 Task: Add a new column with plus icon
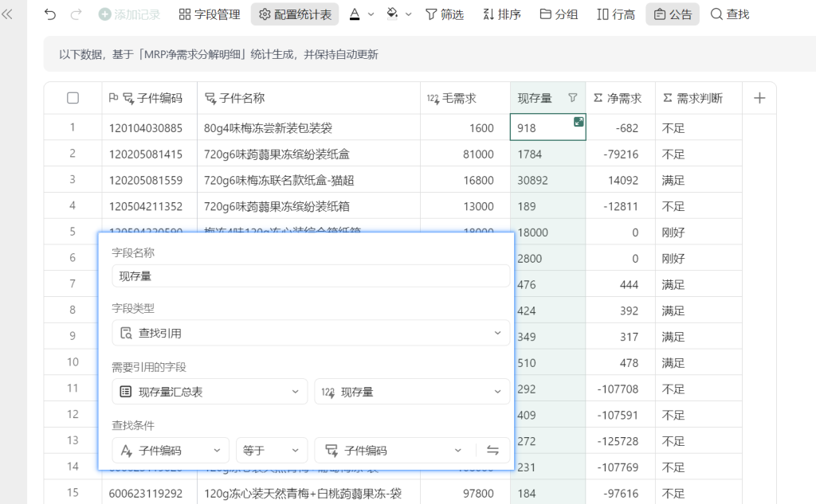[x=759, y=98]
